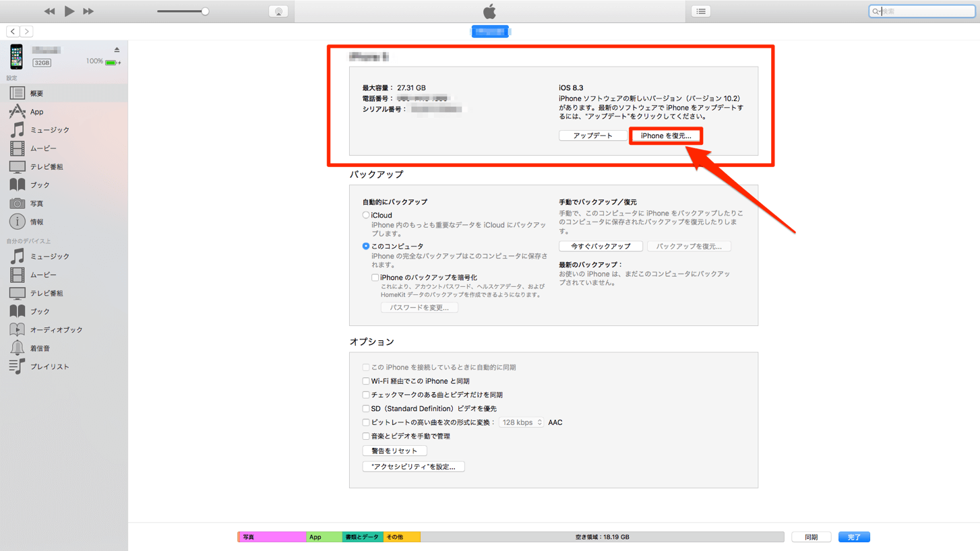The height and width of the screenshot is (551, 980).
Task: Click the 写真 storage bar segment
Action: pos(272,537)
